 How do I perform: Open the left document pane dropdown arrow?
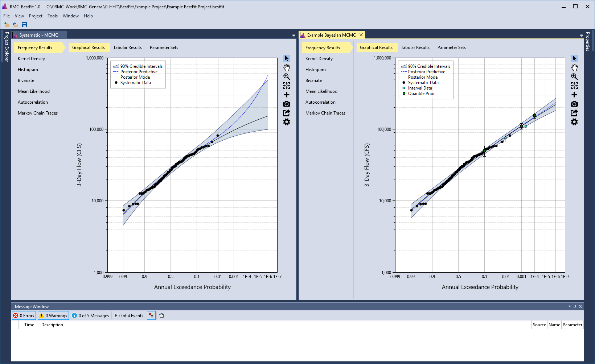point(294,35)
